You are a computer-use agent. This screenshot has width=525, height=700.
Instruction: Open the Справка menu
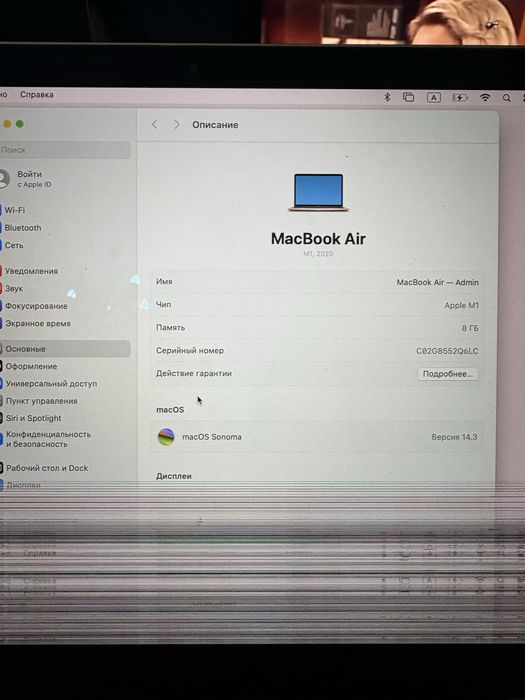click(x=37, y=95)
